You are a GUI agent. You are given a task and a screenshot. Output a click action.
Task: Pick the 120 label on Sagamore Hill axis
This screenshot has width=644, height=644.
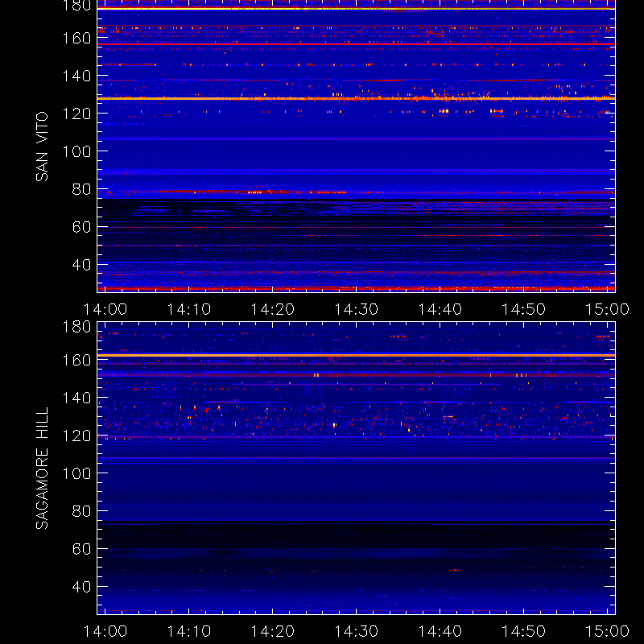pyautogui.click(x=76, y=436)
